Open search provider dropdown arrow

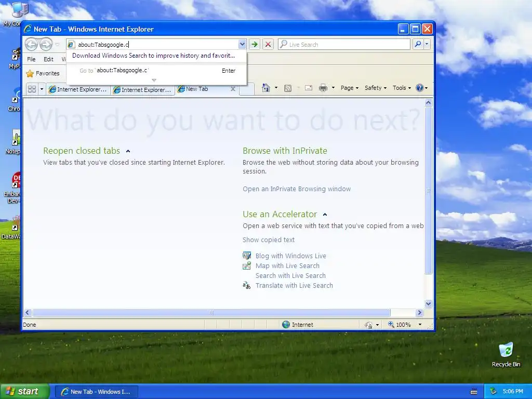[x=427, y=44]
